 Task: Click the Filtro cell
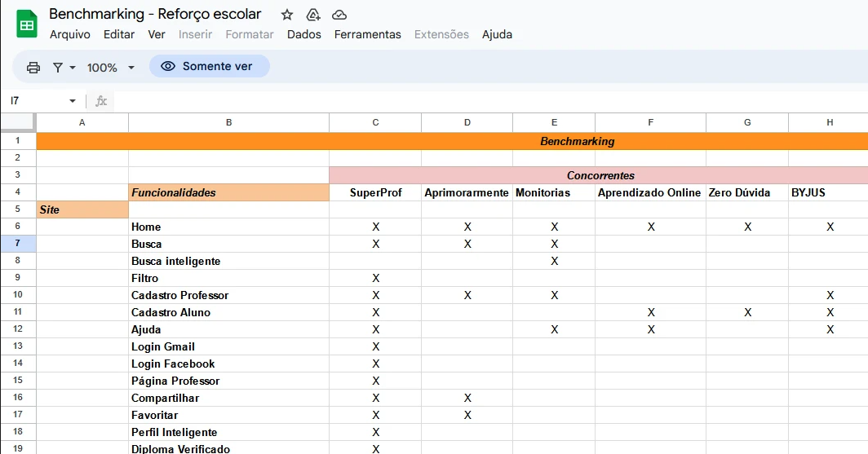coord(228,278)
